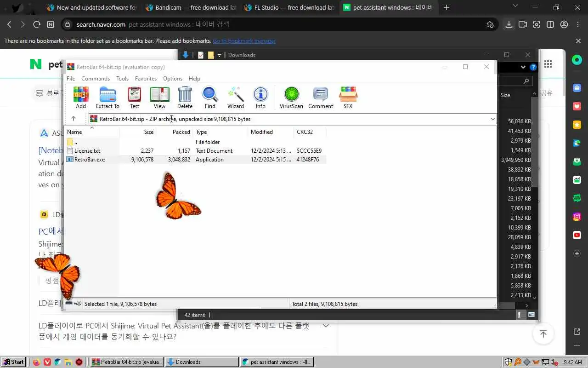
Task: Click the RetroBar.64-bit.zip taskbar button
Action: [x=127, y=362]
